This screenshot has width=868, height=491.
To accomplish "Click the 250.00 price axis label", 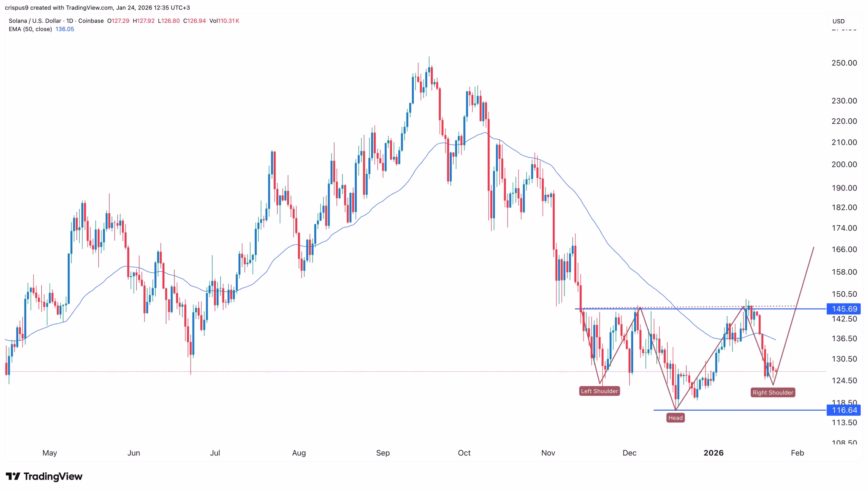I will point(844,63).
